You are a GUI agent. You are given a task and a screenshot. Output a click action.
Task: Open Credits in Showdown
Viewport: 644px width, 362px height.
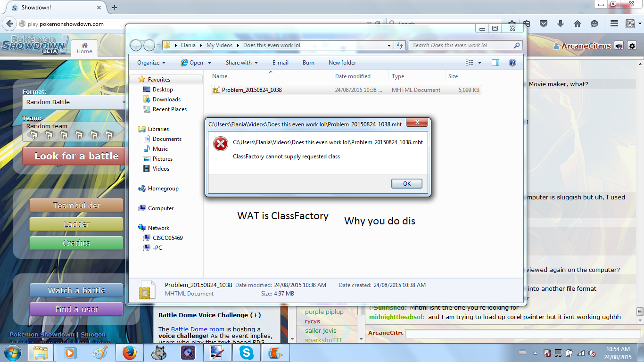coord(76,243)
